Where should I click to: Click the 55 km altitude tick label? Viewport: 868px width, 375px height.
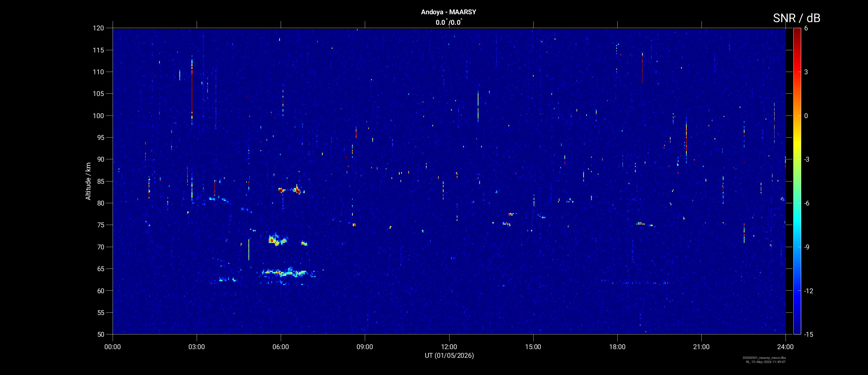pyautogui.click(x=100, y=313)
